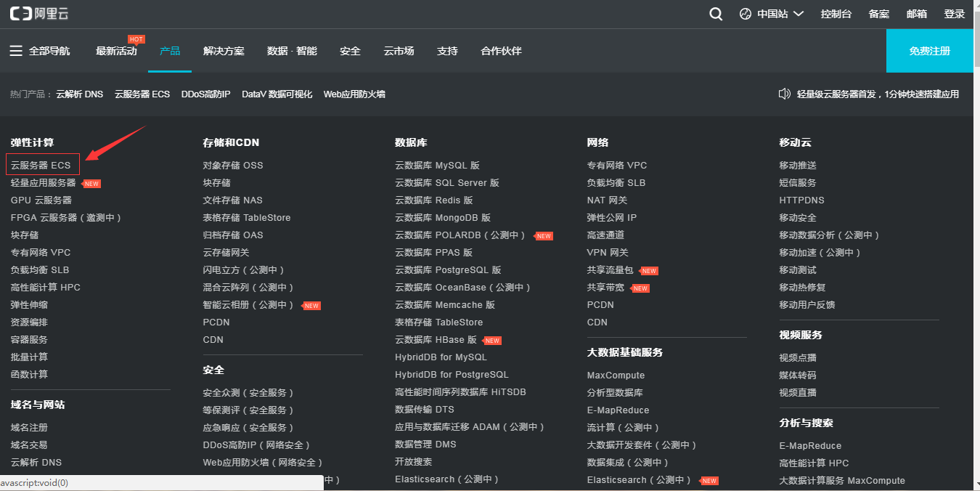
Task: Open 容器服务 product
Action: click(x=29, y=340)
